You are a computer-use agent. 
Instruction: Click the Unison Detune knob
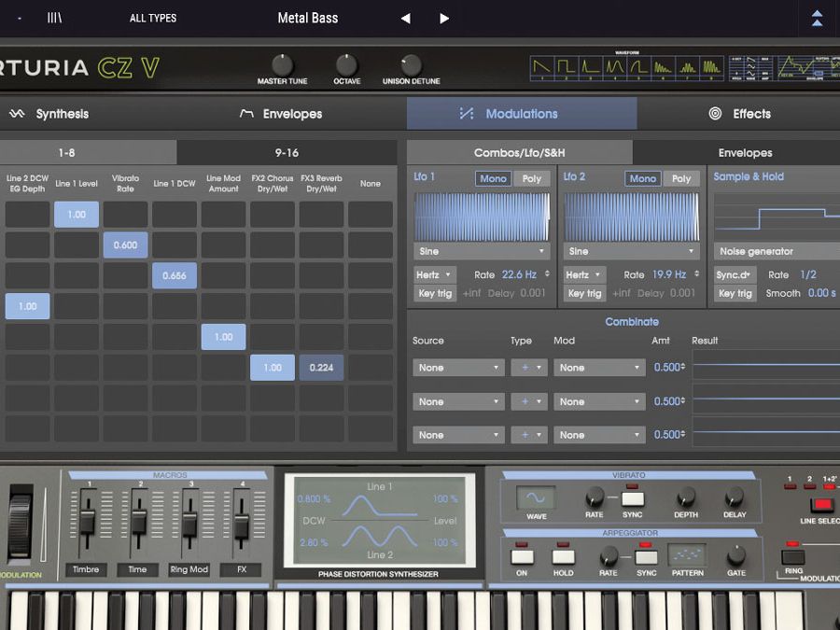[x=411, y=64]
